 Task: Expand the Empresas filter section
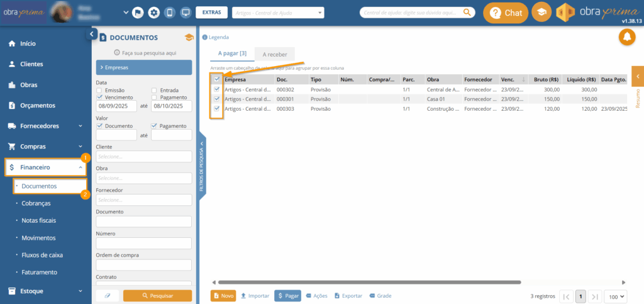coord(143,67)
